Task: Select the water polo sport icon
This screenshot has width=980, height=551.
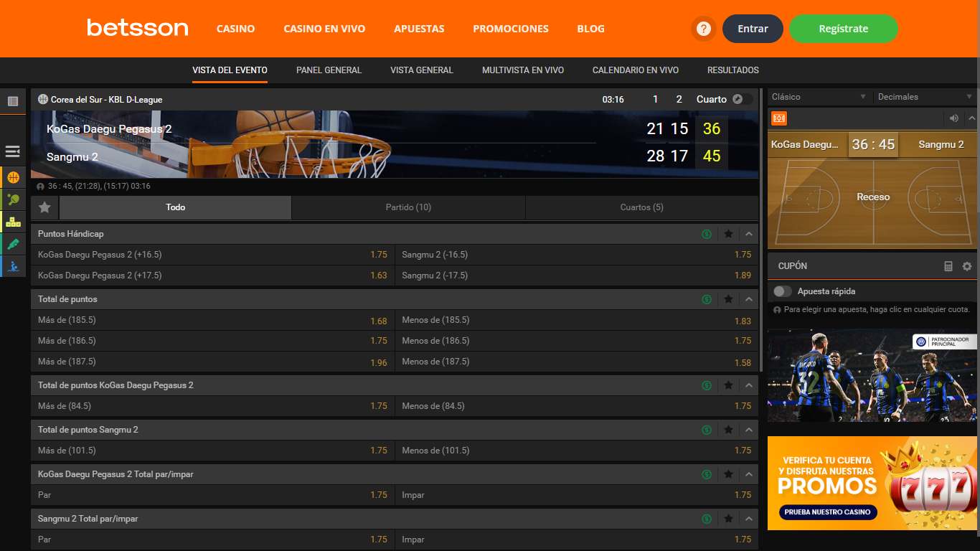Action: (x=13, y=266)
